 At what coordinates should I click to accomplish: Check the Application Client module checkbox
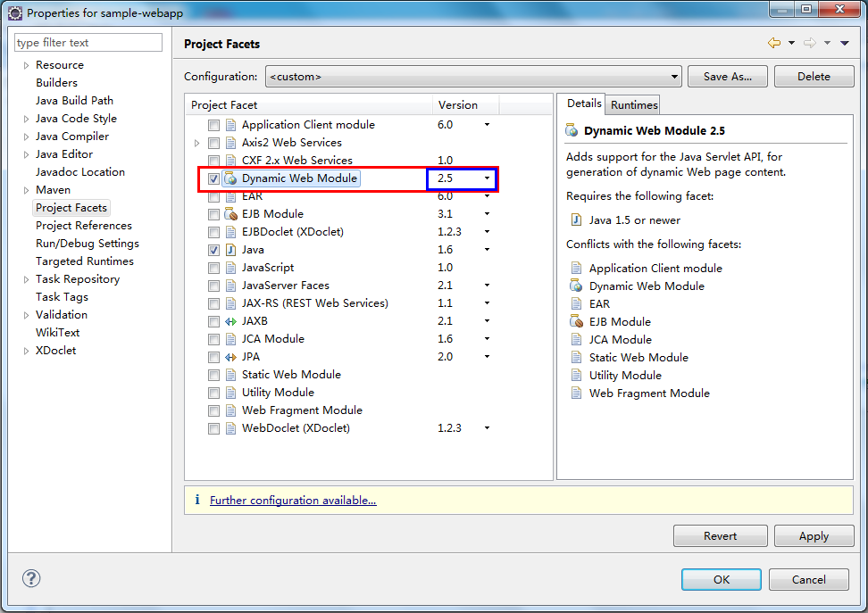(213, 125)
